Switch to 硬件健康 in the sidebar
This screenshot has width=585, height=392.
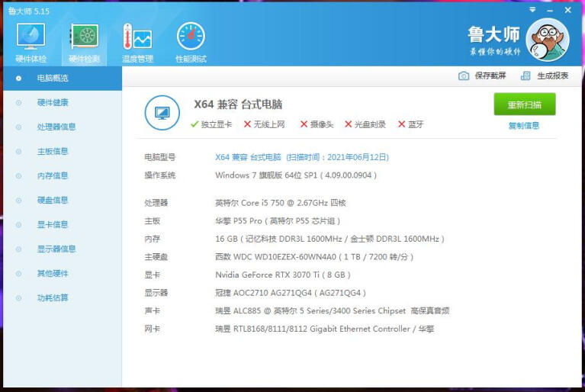click(53, 103)
